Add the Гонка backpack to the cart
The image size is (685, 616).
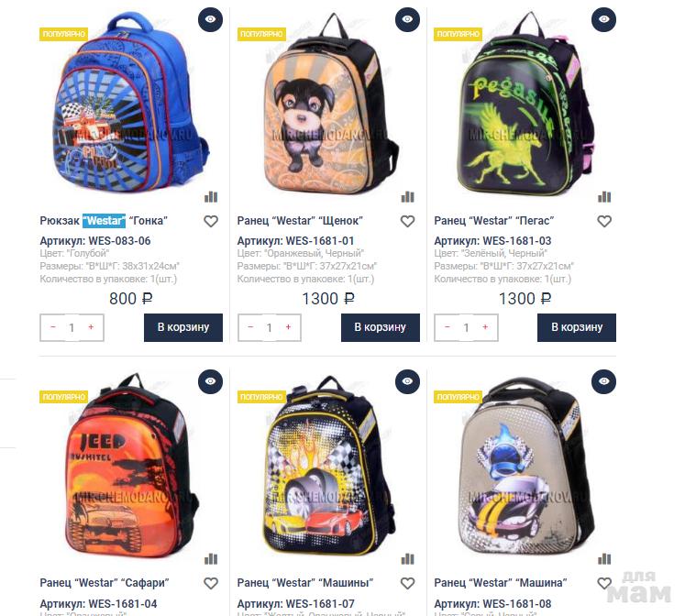pos(183,327)
